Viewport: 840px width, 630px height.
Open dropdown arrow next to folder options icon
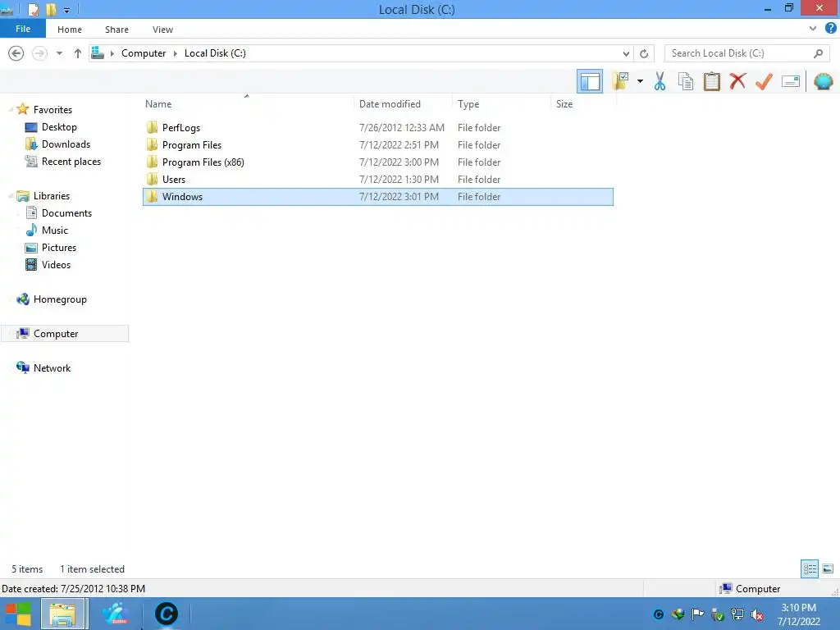click(x=640, y=81)
